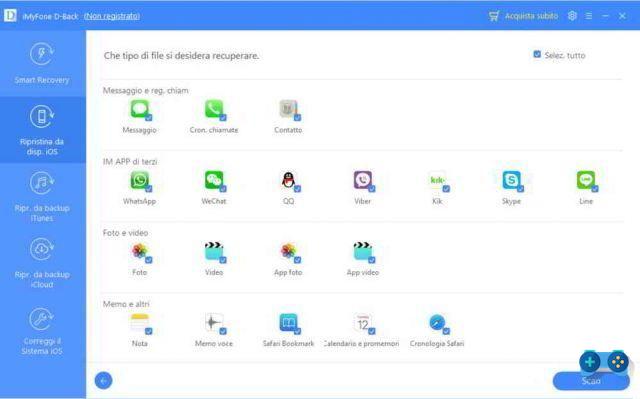This screenshot has height=399, width=640.
Task: Uncheck the Cronologia Safari checkbox badge
Action: tap(446, 331)
